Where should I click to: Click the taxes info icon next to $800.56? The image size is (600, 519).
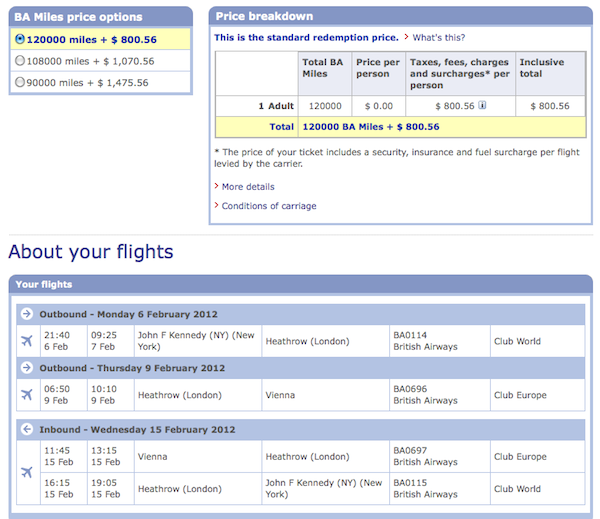coord(482,105)
